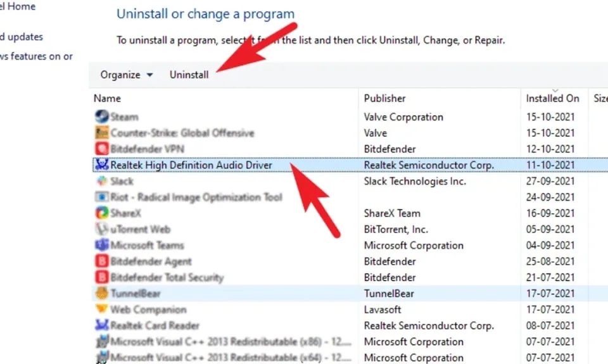Select the Microsoft Teams icon
Viewport: 608px width, 364px height.
[x=101, y=246]
